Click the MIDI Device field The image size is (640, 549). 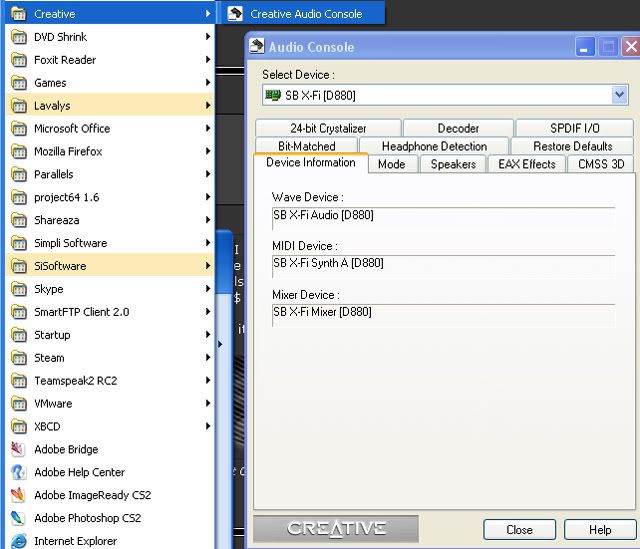pos(443,266)
